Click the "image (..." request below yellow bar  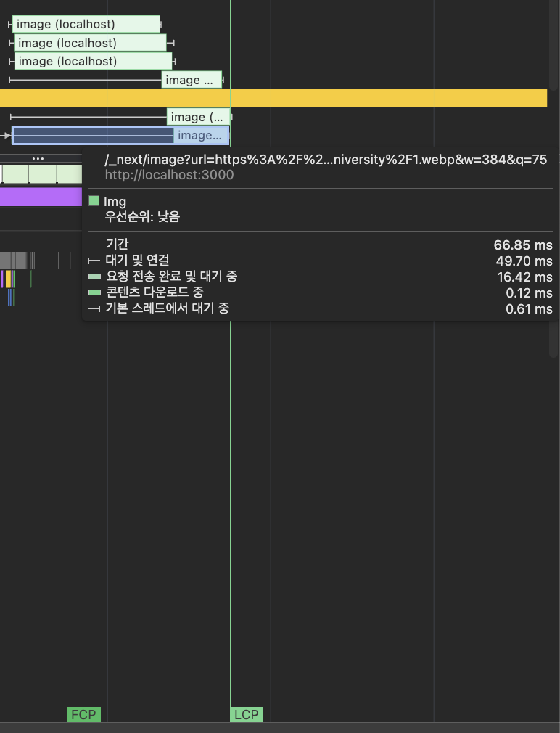(x=197, y=117)
